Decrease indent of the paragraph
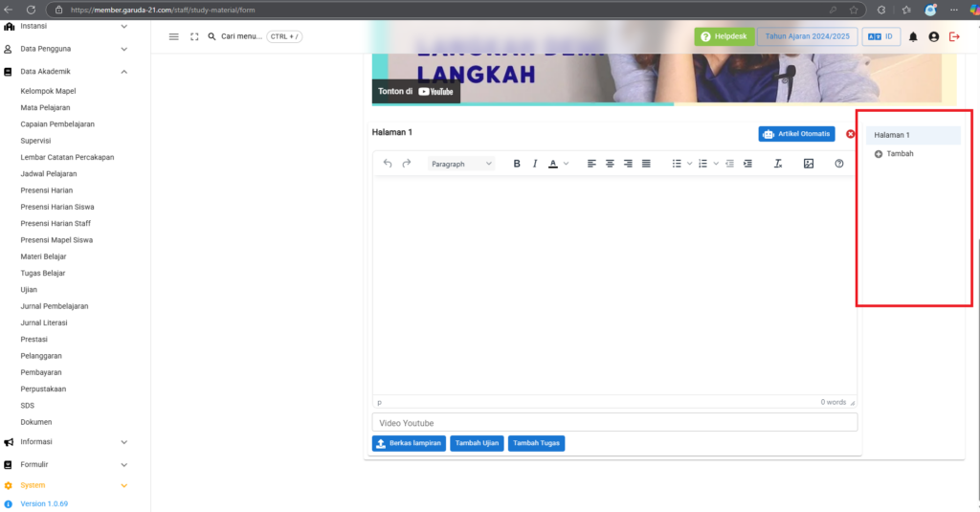 tap(729, 164)
